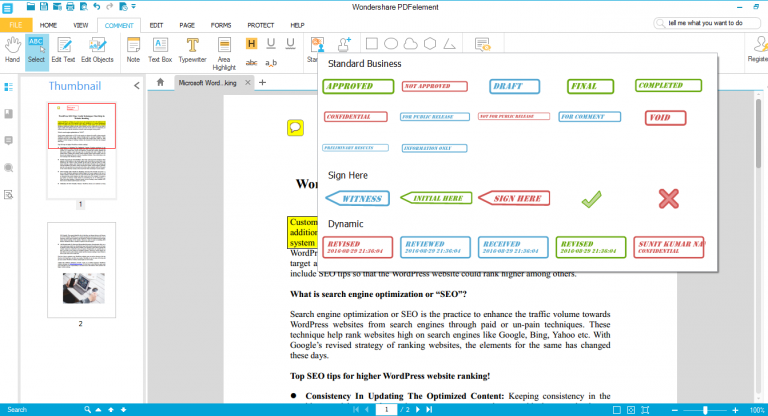This screenshot has width=768, height=416.
Task: Insert the SIGN HERE stamp
Action: pyautogui.click(x=514, y=198)
